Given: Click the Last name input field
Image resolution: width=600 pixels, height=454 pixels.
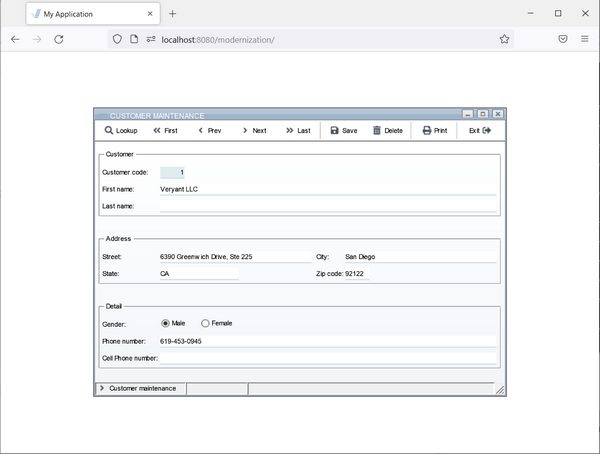Looking at the screenshot, I should tap(327, 206).
